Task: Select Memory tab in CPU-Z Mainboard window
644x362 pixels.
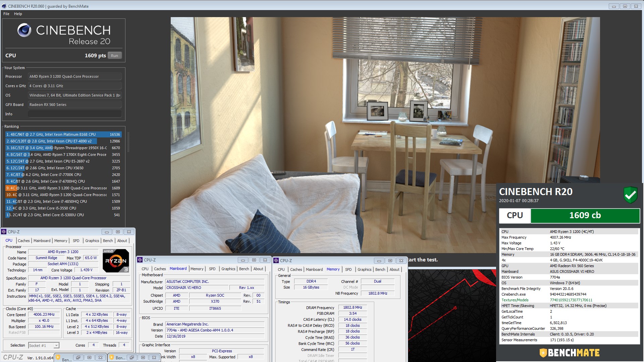Action: (x=197, y=269)
